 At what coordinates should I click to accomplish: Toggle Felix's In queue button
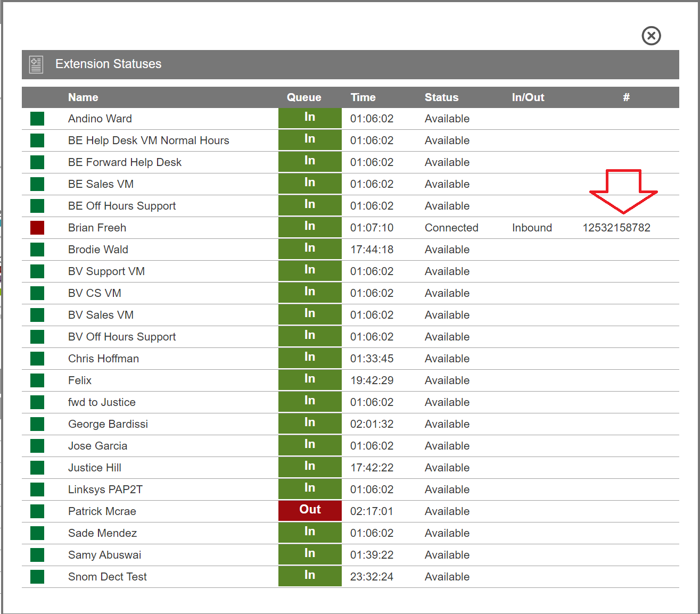[x=310, y=380]
